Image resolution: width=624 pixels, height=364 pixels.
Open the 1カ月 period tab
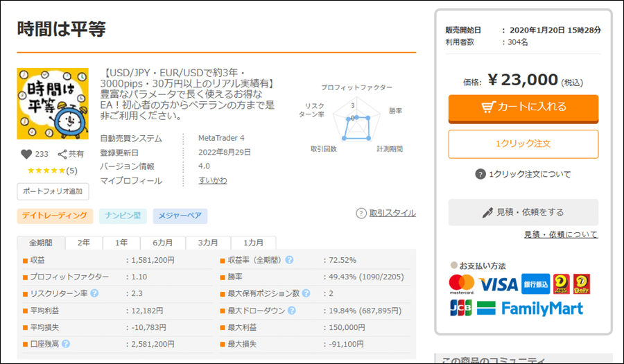tap(253, 243)
